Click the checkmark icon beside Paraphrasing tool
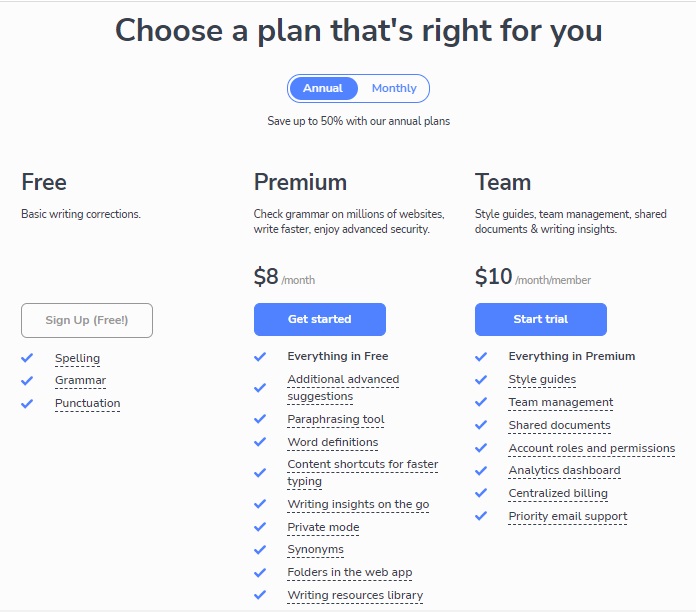 pos(260,419)
